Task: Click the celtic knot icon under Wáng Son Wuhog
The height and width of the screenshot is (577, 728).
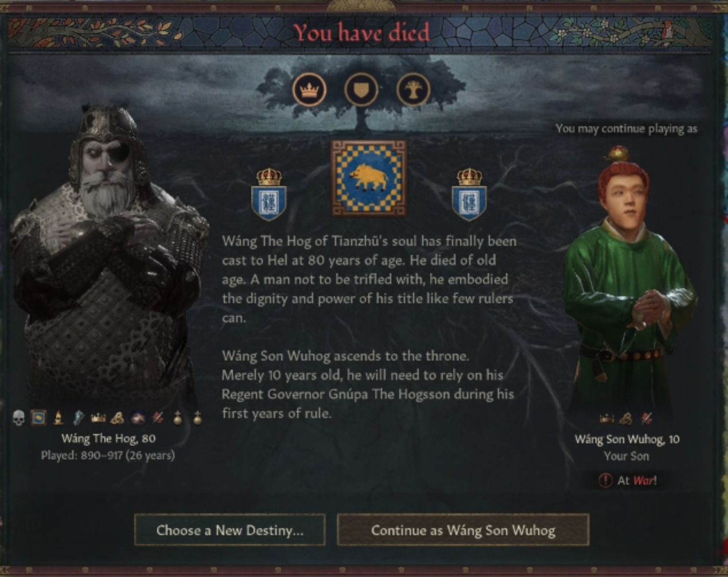Action: coord(626,419)
